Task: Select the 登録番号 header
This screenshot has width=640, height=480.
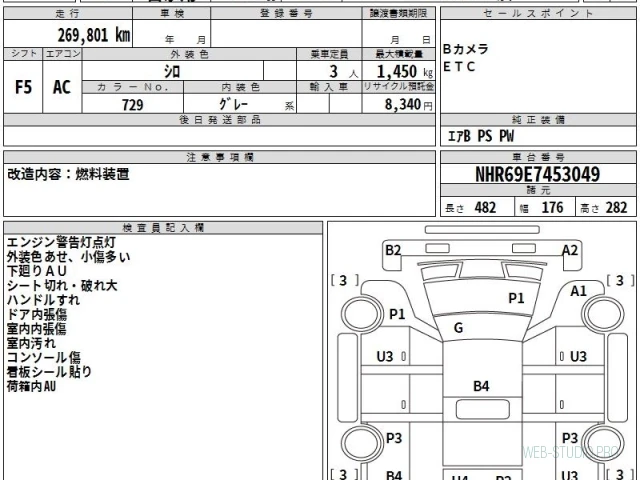Action: tap(286, 13)
